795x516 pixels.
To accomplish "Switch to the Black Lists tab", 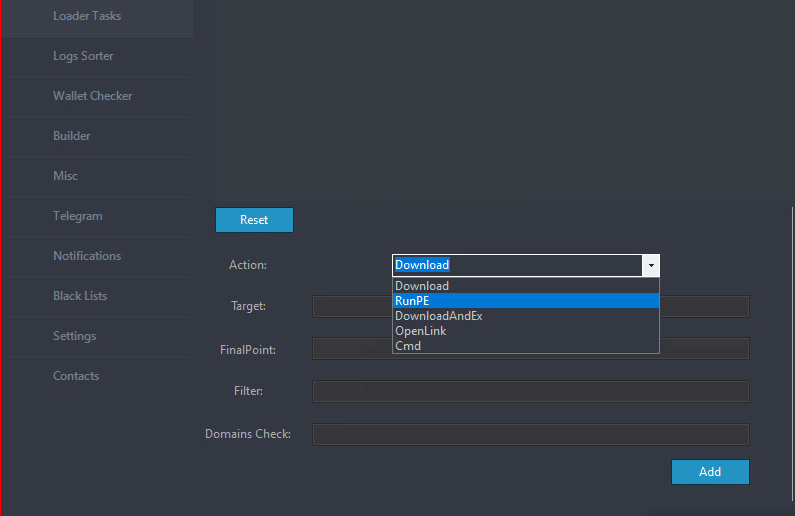I will [x=97, y=297].
